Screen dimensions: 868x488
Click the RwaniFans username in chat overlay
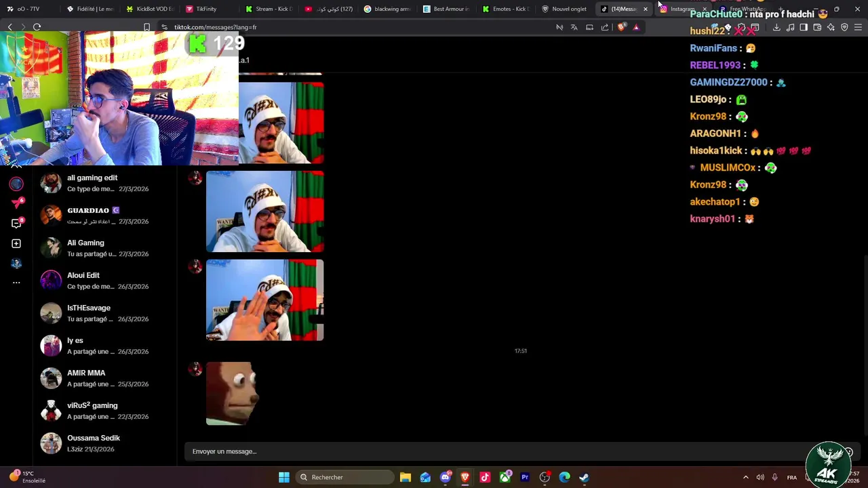tap(713, 48)
